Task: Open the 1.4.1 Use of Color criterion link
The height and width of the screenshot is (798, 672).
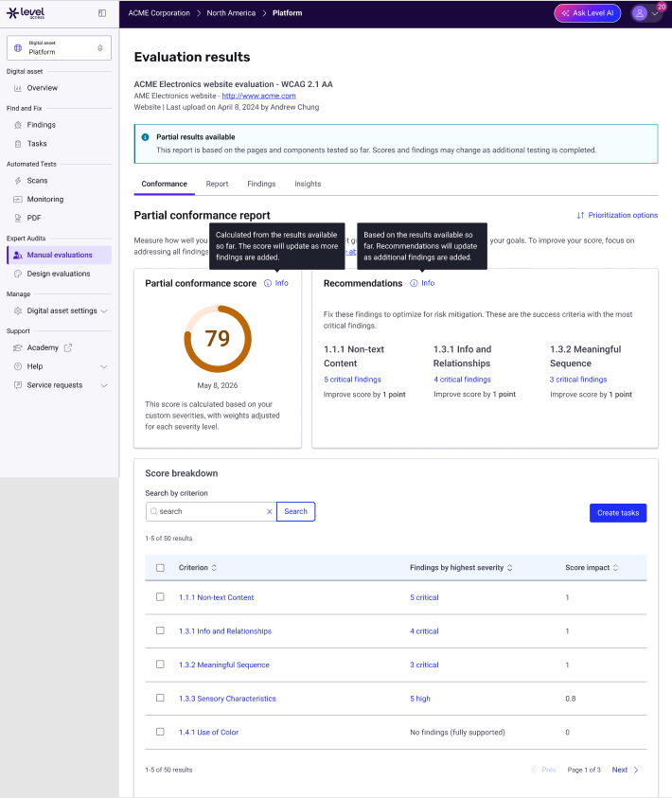Action: click(208, 733)
